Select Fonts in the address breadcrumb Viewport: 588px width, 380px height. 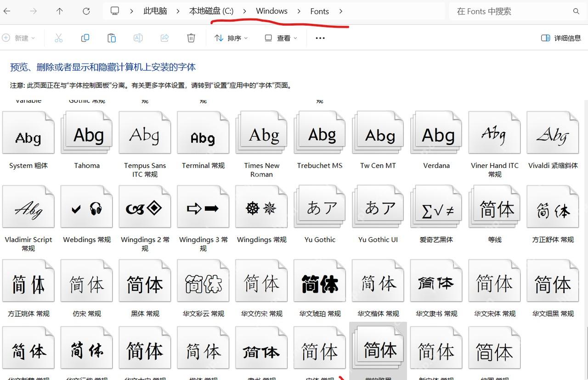(x=320, y=11)
